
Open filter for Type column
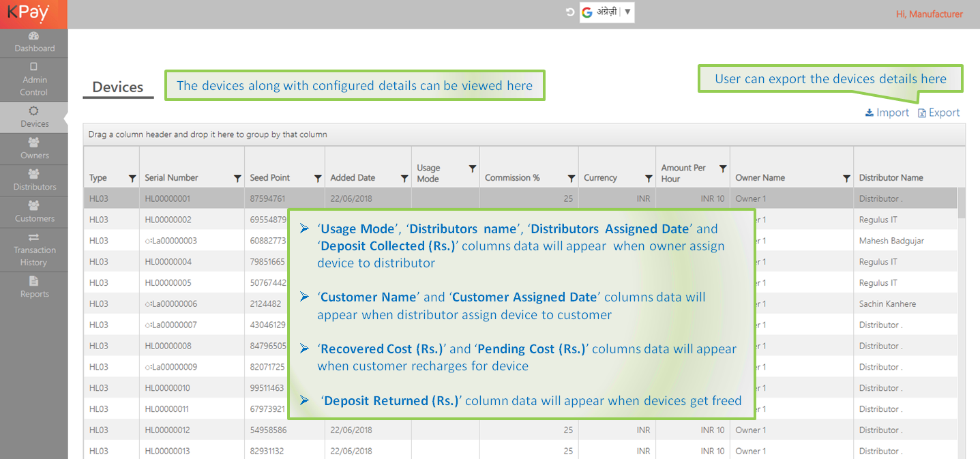132,178
